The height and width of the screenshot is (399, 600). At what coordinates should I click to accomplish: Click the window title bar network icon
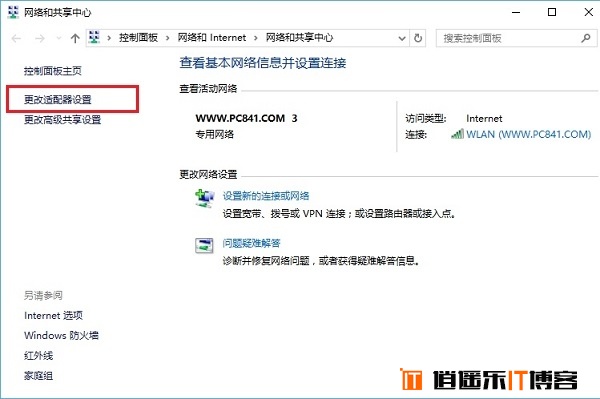tap(13, 12)
